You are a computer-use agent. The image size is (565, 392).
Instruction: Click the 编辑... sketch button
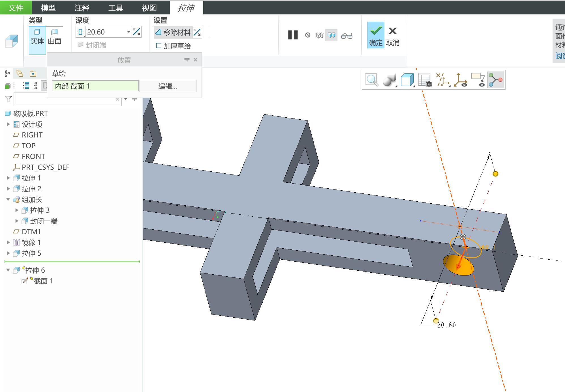(x=168, y=86)
